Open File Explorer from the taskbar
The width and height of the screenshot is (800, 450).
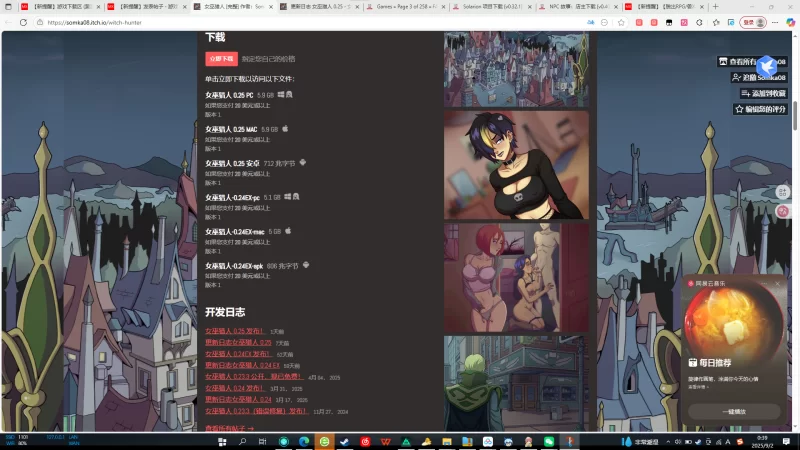tap(446, 442)
